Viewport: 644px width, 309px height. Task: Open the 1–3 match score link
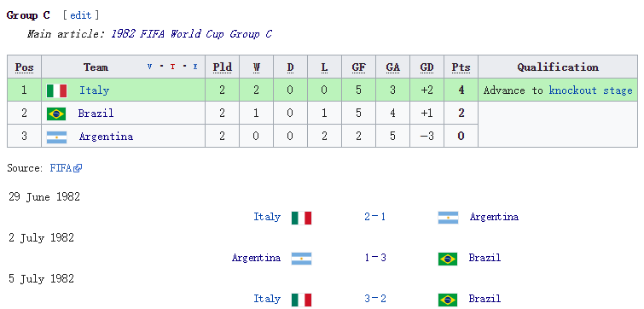click(375, 258)
